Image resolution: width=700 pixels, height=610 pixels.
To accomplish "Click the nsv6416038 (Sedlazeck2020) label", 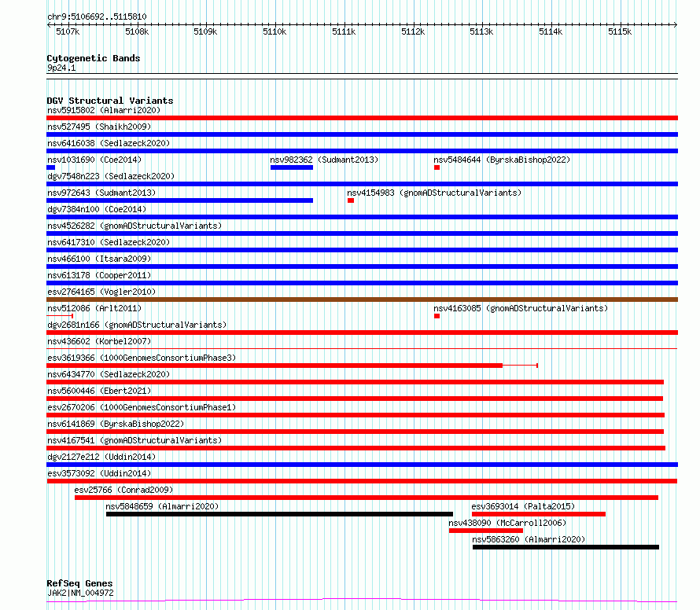I will coord(109,143).
